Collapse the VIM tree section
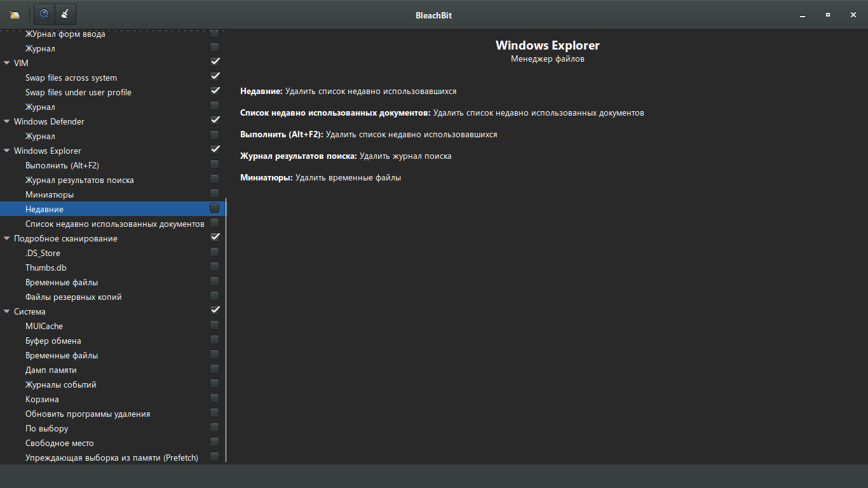 click(x=6, y=63)
